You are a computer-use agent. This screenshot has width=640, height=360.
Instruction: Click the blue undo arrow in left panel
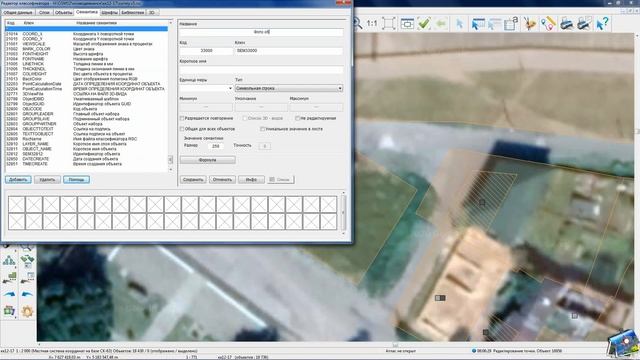point(27,294)
